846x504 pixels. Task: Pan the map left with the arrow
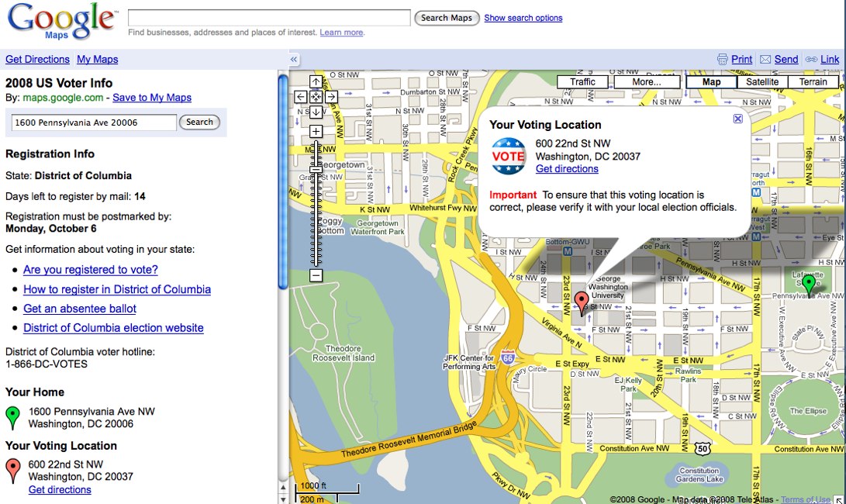click(301, 97)
